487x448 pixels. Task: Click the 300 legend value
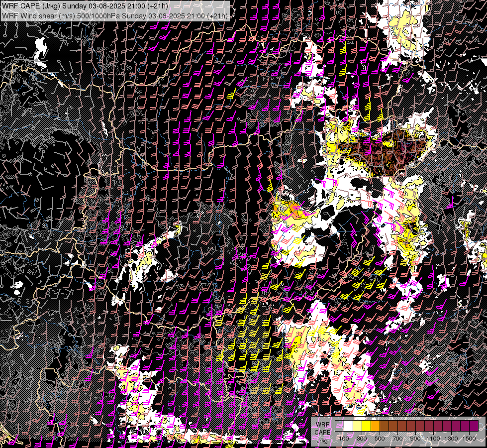[362, 439]
